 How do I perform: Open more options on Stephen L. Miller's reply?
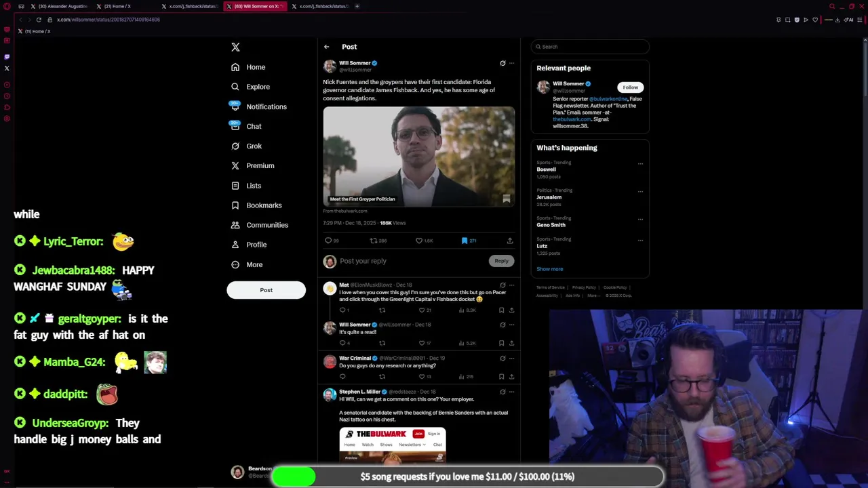[512, 392]
